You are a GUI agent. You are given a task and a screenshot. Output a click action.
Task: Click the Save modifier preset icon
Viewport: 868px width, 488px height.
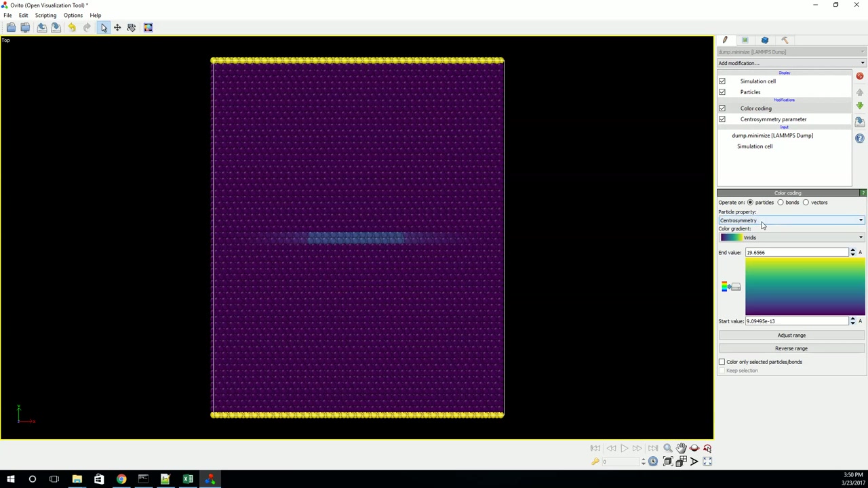click(x=860, y=122)
